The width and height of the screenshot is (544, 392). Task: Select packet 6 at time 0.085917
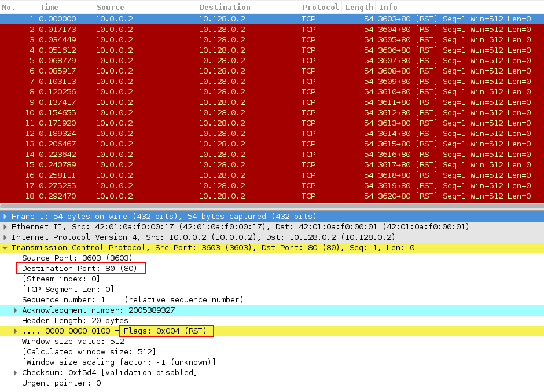pyautogui.click(x=272, y=71)
